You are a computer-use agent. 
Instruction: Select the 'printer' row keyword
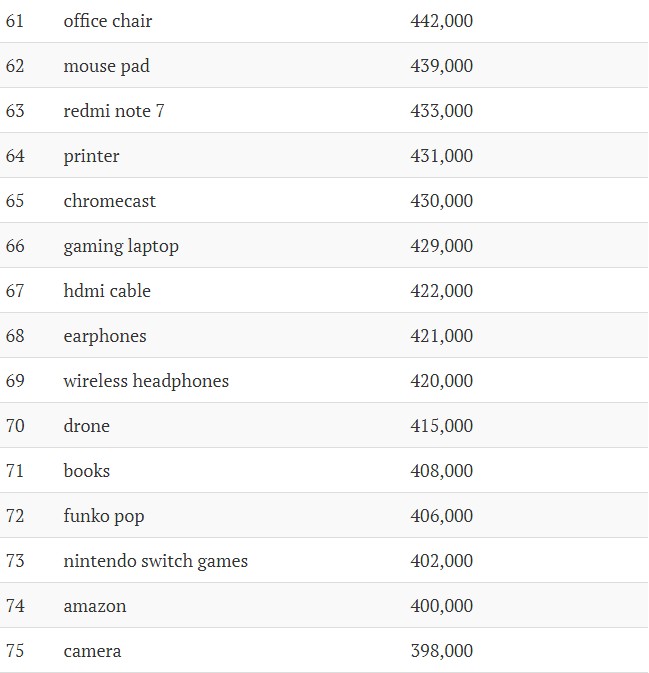click(91, 156)
